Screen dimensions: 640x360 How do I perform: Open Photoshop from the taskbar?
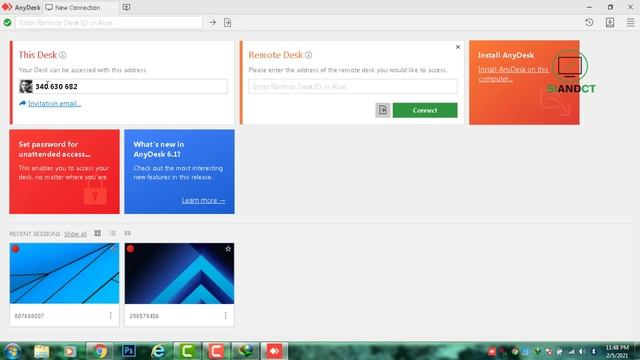click(129, 351)
